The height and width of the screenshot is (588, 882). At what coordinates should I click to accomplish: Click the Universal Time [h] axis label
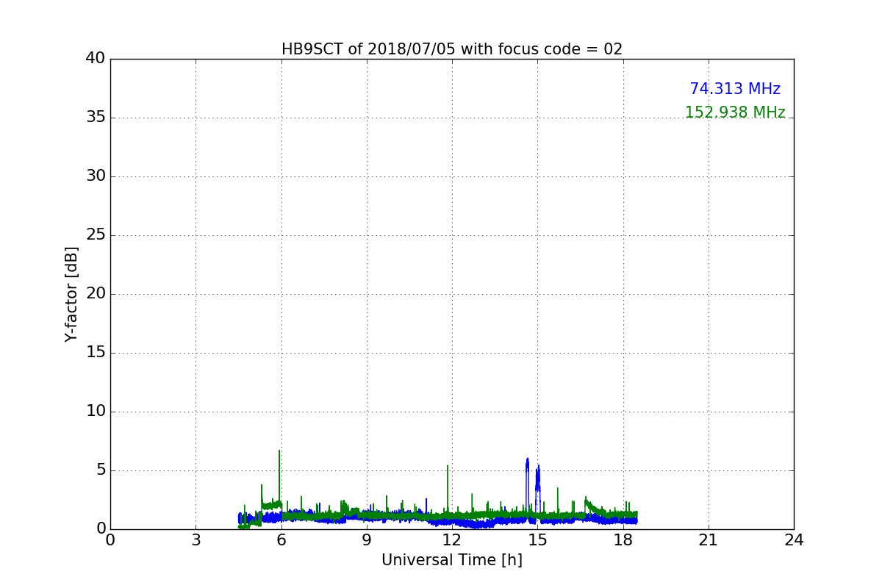tap(452, 560)
